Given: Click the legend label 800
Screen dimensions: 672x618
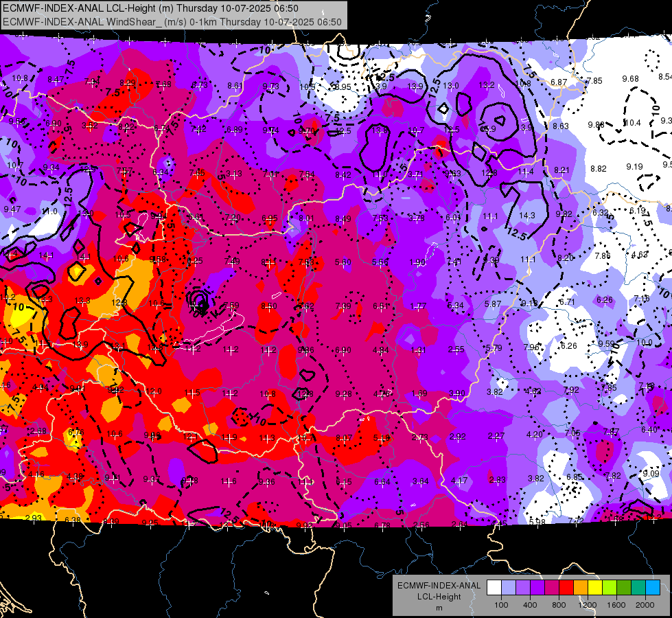Looking at the screenshot, I should click(559, 605).
